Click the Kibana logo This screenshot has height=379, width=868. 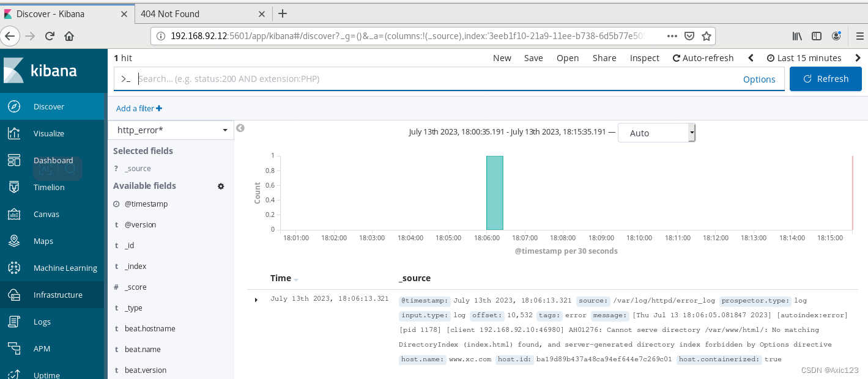[x=40, y=70]
